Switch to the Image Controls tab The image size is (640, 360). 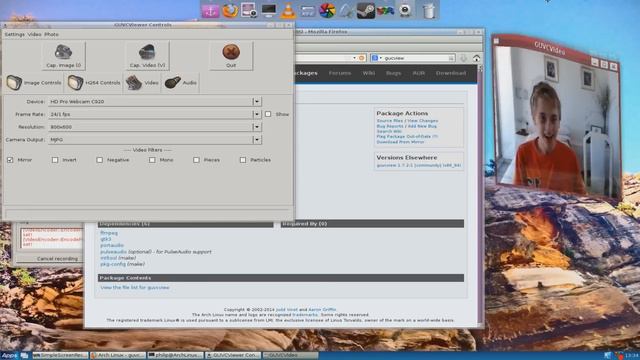pos(34,82)
